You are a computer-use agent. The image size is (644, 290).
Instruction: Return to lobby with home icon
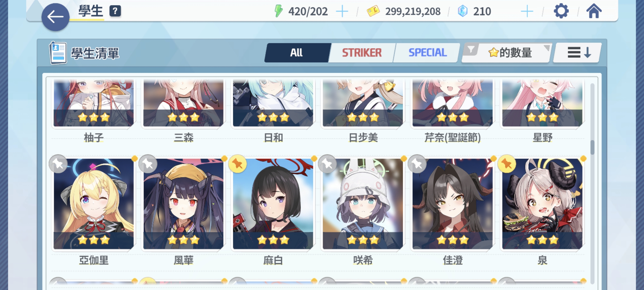point(594,11)
